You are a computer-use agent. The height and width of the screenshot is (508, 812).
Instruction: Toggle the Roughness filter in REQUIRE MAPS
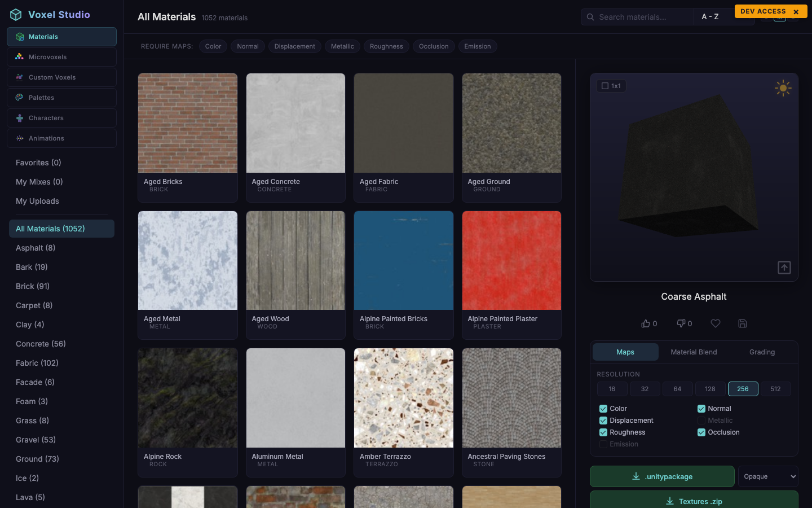[386, 46]
